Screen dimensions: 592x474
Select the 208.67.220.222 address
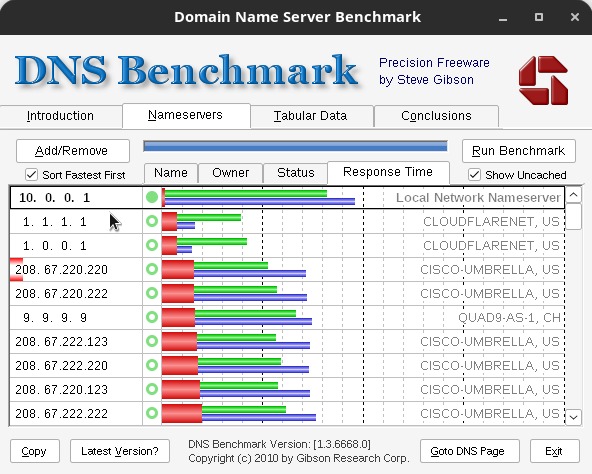pos(62,294)
